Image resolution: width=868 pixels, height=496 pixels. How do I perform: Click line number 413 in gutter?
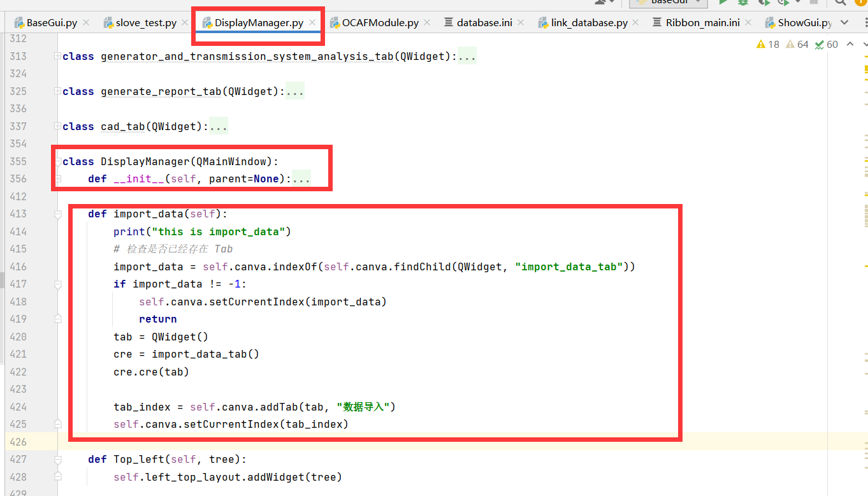pyautogui.click(x=18, y=214)
